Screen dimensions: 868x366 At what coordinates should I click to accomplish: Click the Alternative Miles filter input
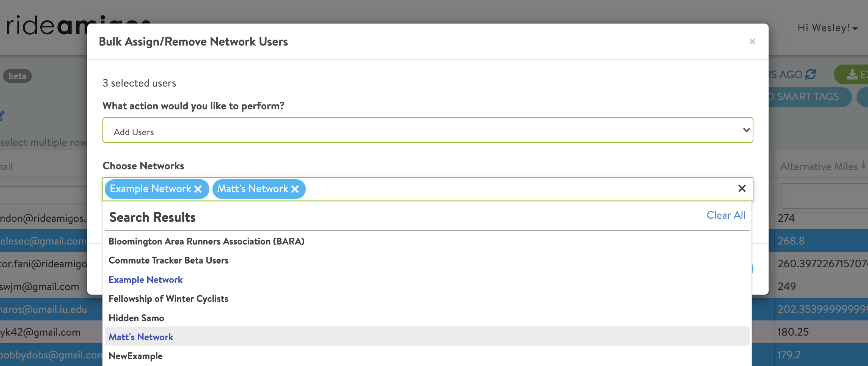824,196
